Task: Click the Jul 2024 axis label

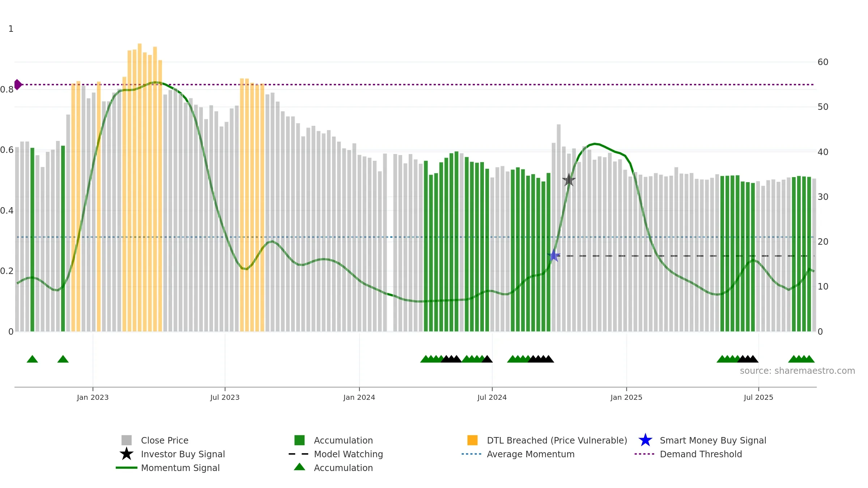Action: pyautogui.click(x=492, y=398)
